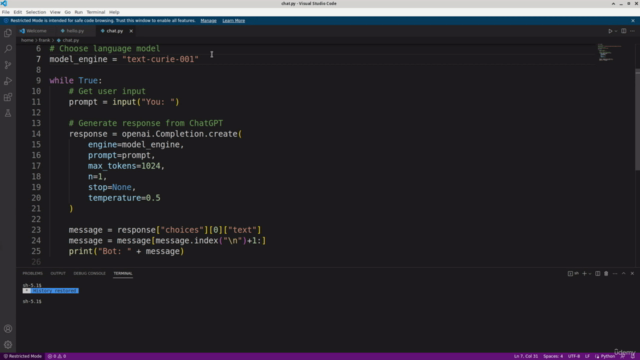Run the Python file with play button

point(610,31)
